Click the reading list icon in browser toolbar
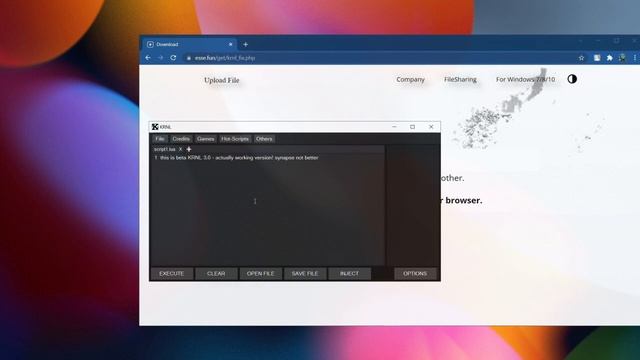The width and height of the screenshot is (640, 360). click(x=597, y=58)
